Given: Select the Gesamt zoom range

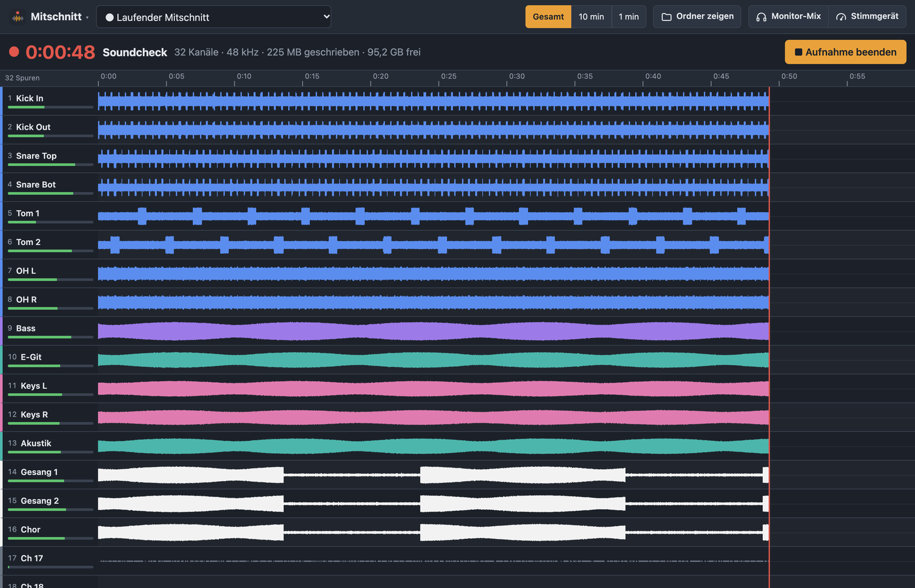Looking at the screenshot, I should click(548, 17).
